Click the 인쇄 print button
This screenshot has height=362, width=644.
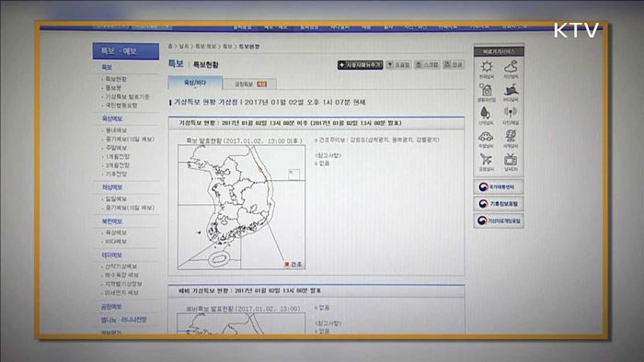coord(454,65)
